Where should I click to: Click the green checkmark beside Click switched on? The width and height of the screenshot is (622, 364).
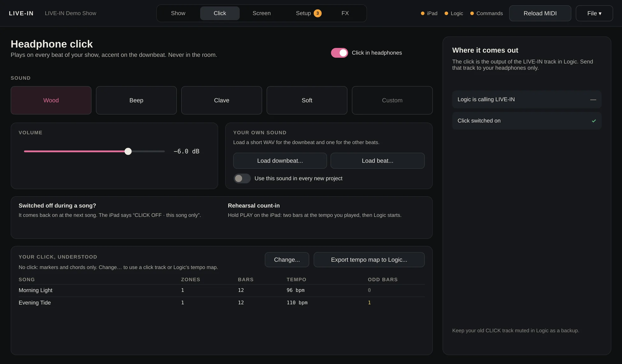click(x=594, y=121)
